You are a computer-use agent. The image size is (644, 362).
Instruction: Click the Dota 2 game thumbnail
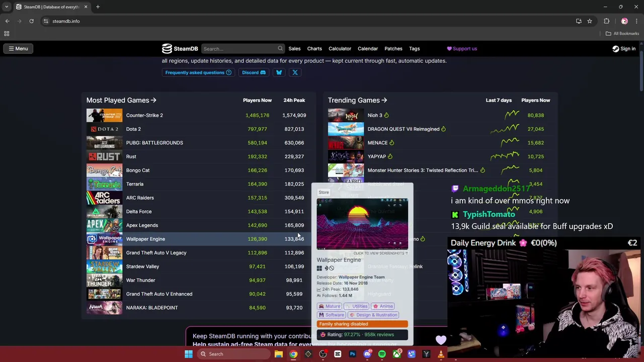pyautogui.click(x=104, y=129)
